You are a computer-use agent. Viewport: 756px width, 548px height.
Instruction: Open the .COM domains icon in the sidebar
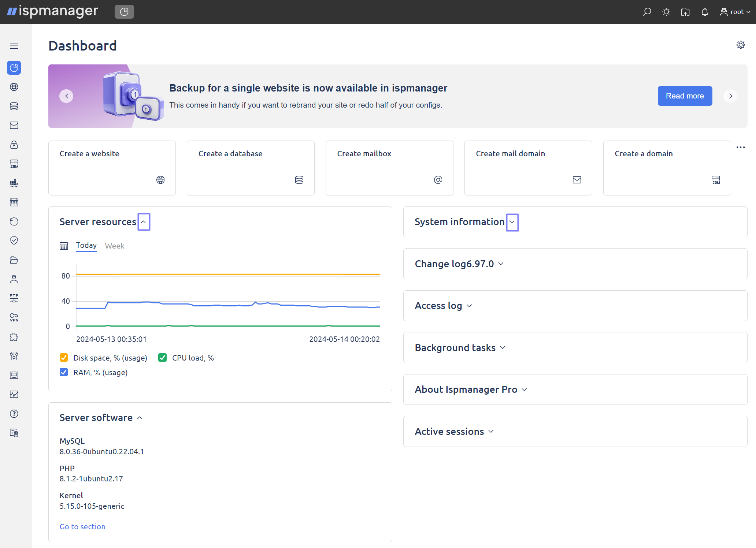14,164
